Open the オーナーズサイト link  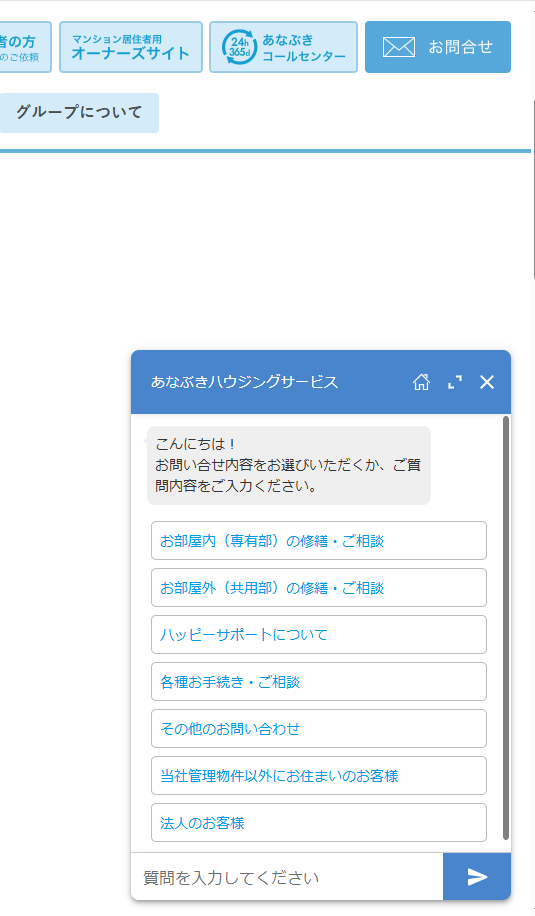tap(131, 47)
